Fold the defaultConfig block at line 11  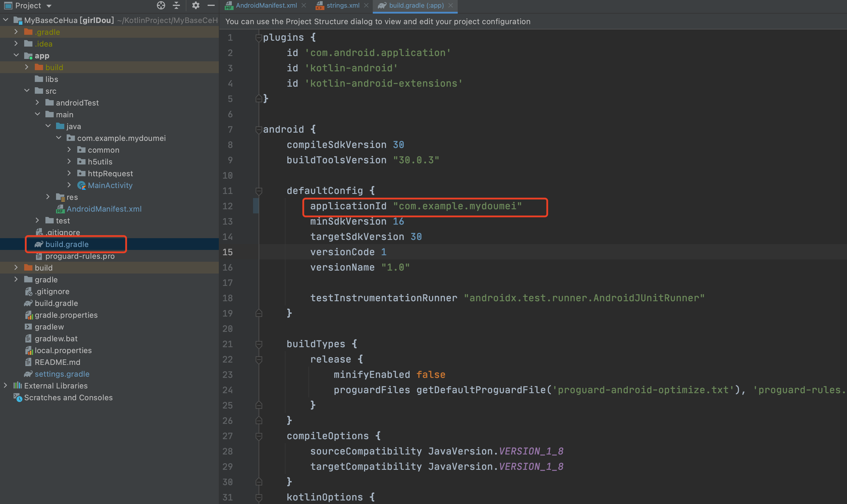[x=259, y=191]
